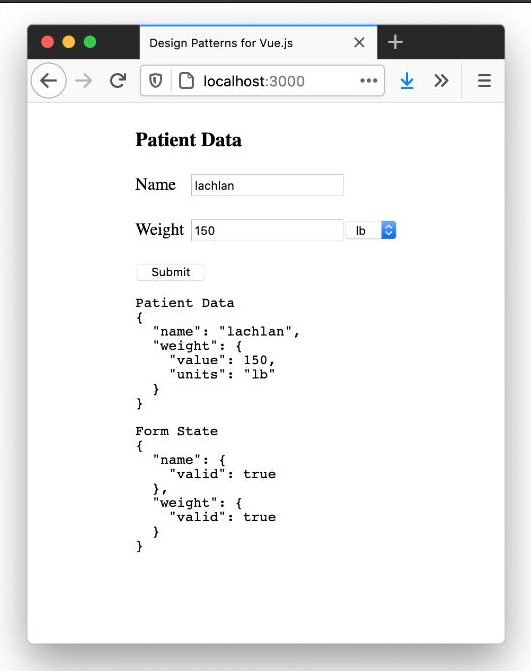Image resolution: width=531 pixels, height=671 pixels.
Task: Open a new tab with plus button
Action: tap(395, 42)
